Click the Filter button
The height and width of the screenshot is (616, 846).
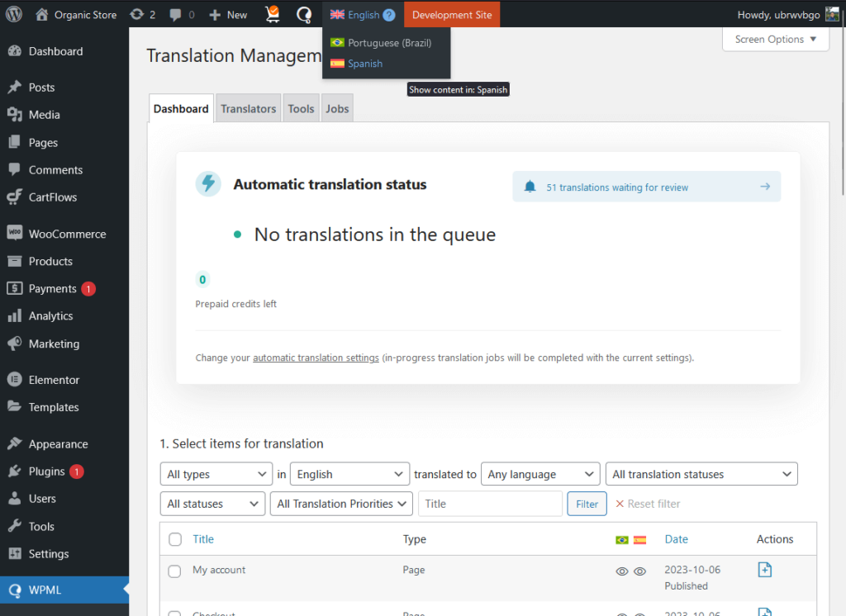(587, 504)
